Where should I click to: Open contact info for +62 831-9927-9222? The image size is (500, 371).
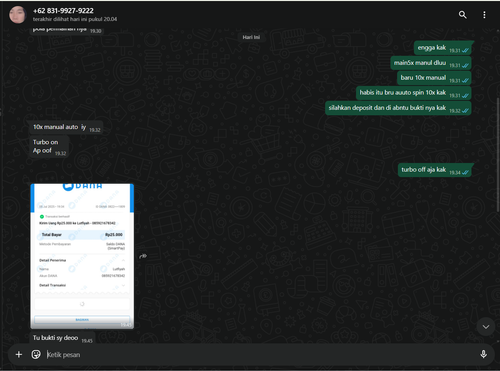(x=63, y=11)
